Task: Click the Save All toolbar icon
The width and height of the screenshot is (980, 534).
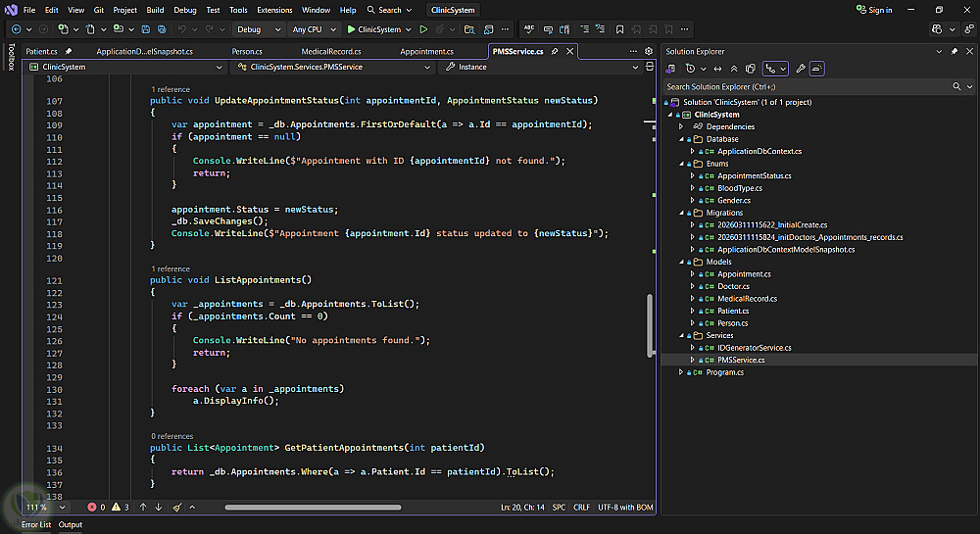Action: [161, 29]
